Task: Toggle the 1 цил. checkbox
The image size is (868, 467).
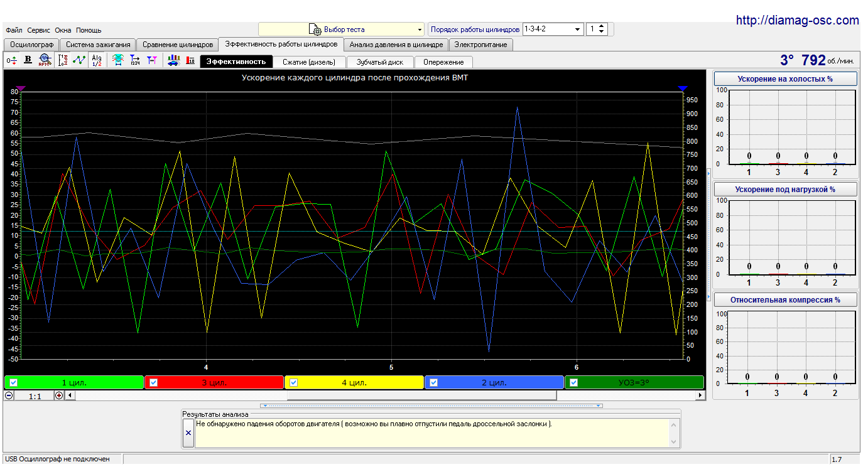Action: click(13, 383)
